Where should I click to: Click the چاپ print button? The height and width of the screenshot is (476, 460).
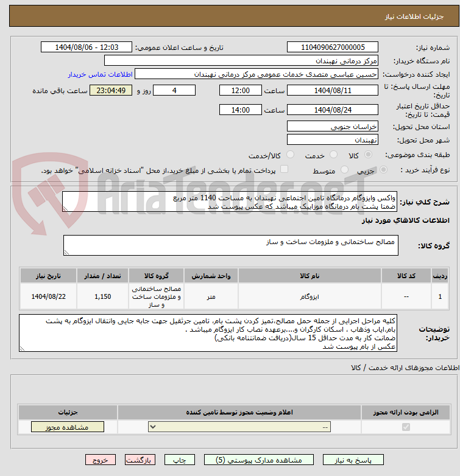[179, 460]
